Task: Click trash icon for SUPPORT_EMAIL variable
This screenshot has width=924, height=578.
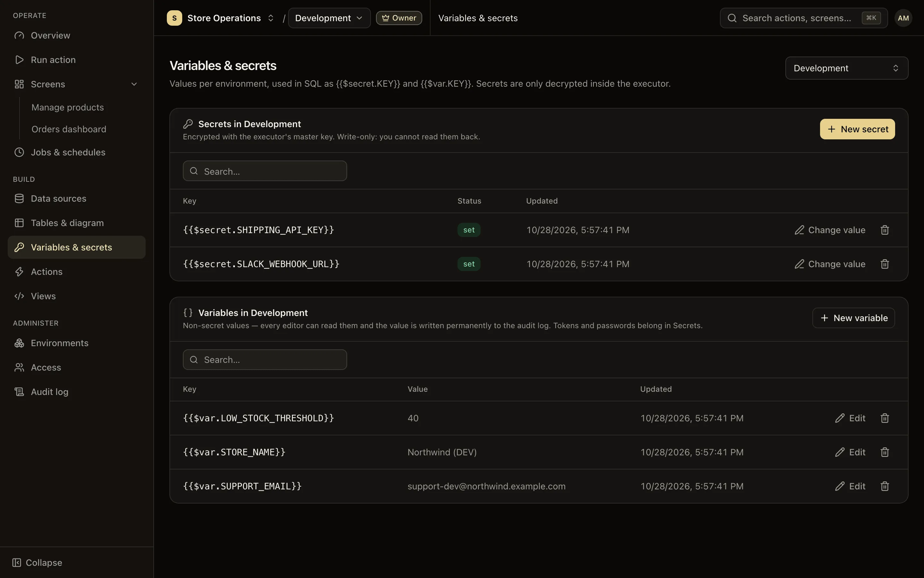Action: pos(885,486)
